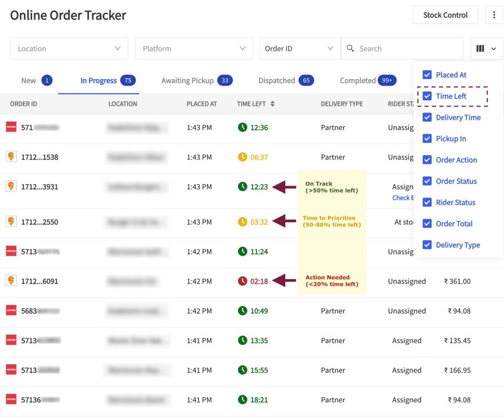Click the DELIVERY TYPE column header
504x420 pixels.
point(342,104)
